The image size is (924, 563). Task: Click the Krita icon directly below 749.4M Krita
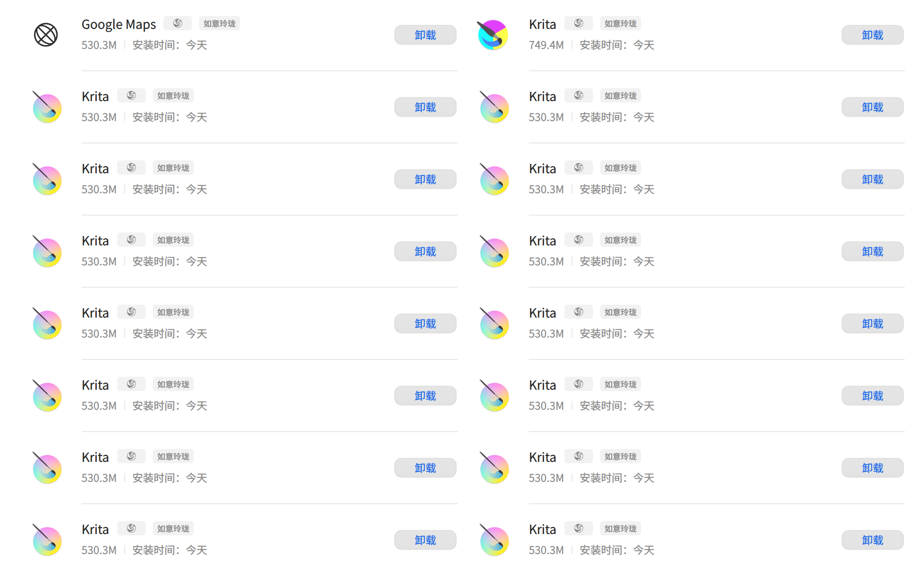[494, 107]
